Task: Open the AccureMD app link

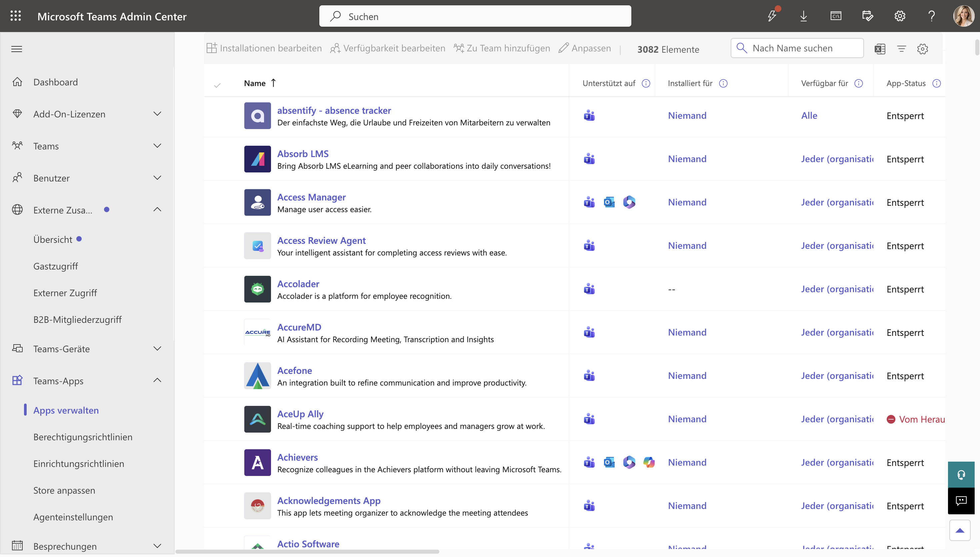Action: click(299, 327)
